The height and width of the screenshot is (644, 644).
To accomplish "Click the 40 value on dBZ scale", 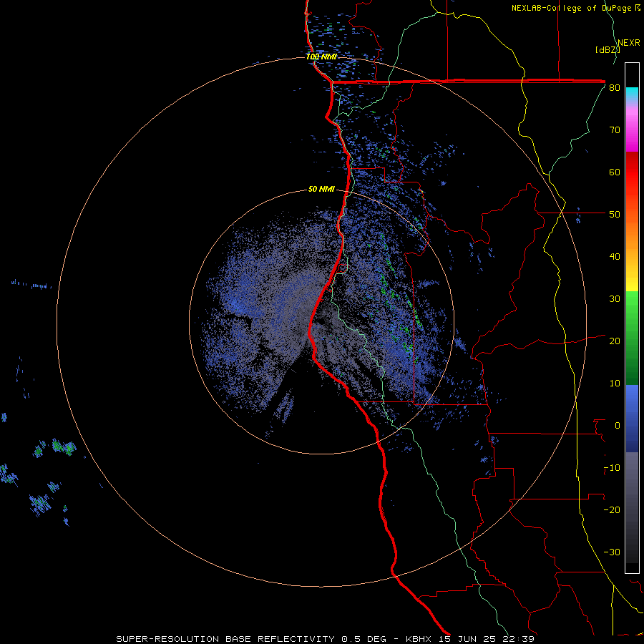I will click(x=615, y=257).
